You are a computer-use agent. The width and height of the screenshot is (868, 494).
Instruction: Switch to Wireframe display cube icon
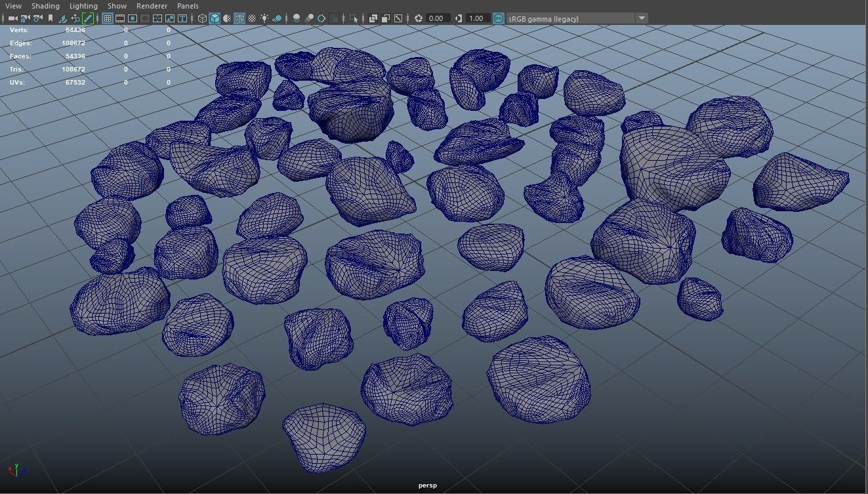202,18
